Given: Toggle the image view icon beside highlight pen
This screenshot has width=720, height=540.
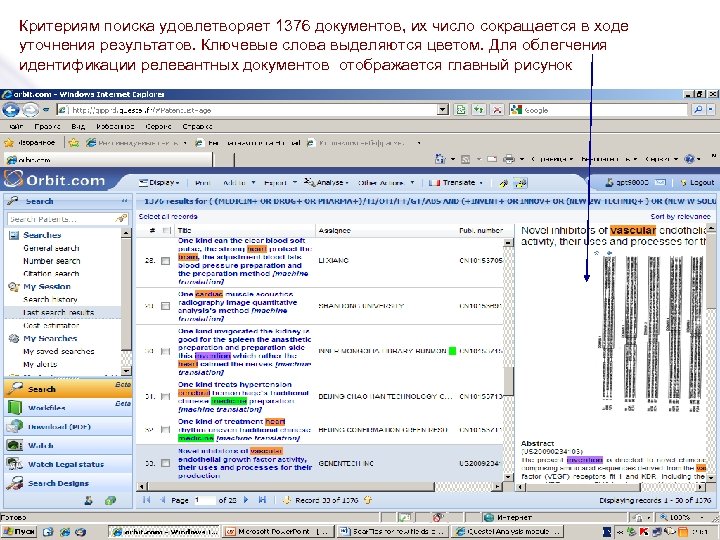Looking at the screenshot, I should point(521,183).
